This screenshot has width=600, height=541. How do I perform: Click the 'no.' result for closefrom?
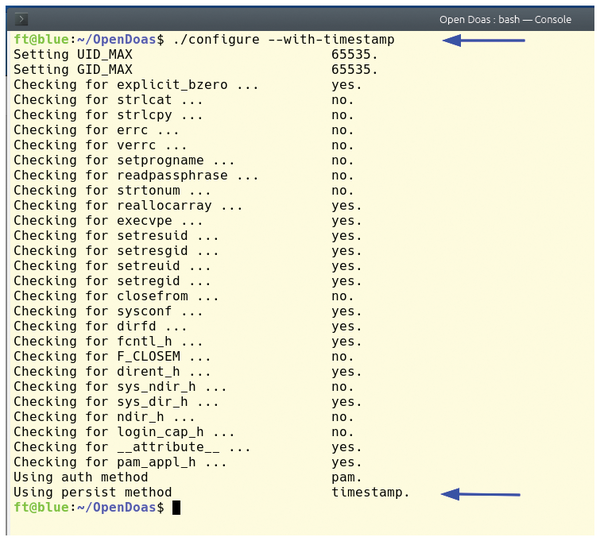[342, 296]
